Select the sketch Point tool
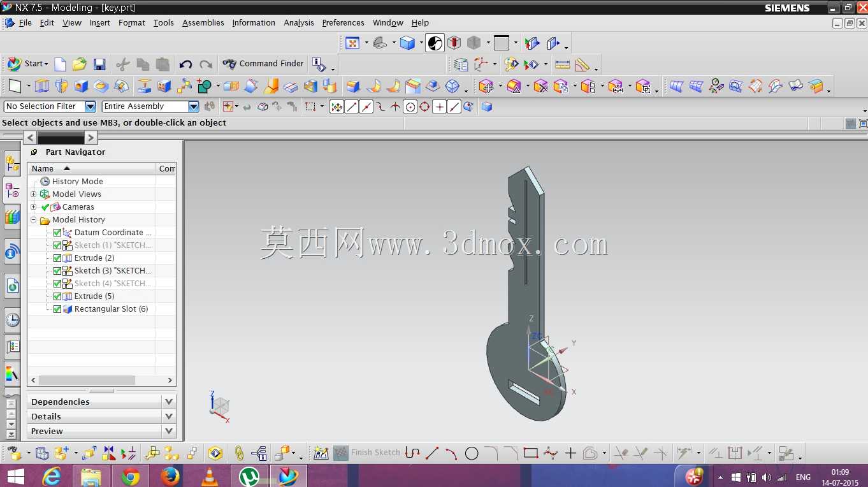Viewport: 868px width, 487px height. 570,453
